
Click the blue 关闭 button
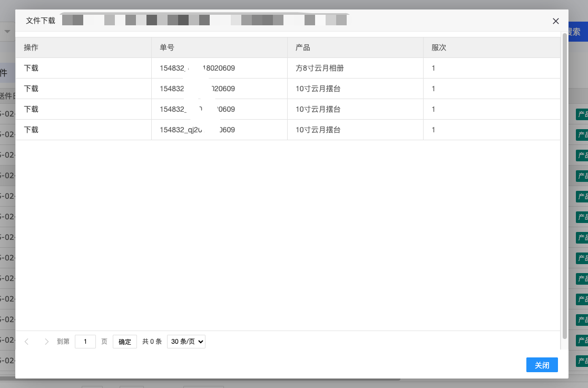coord(542,365)
